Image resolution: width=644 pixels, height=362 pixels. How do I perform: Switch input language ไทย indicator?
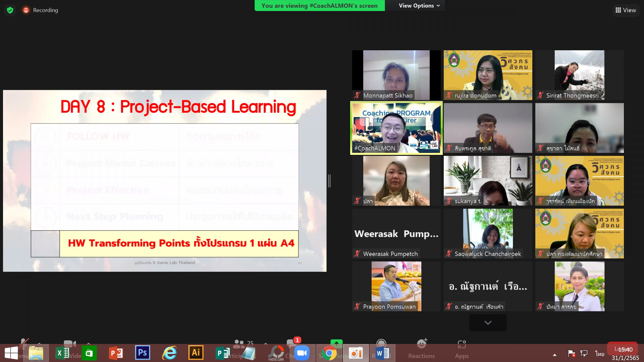click(x=600, y=354)
